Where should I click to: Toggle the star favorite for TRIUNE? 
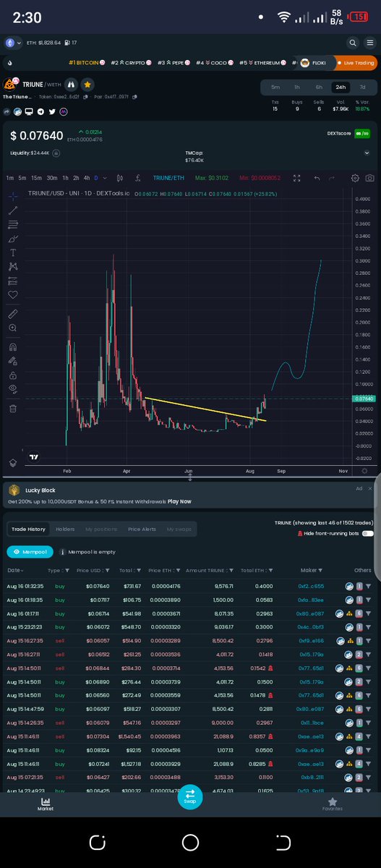(87, 85)
